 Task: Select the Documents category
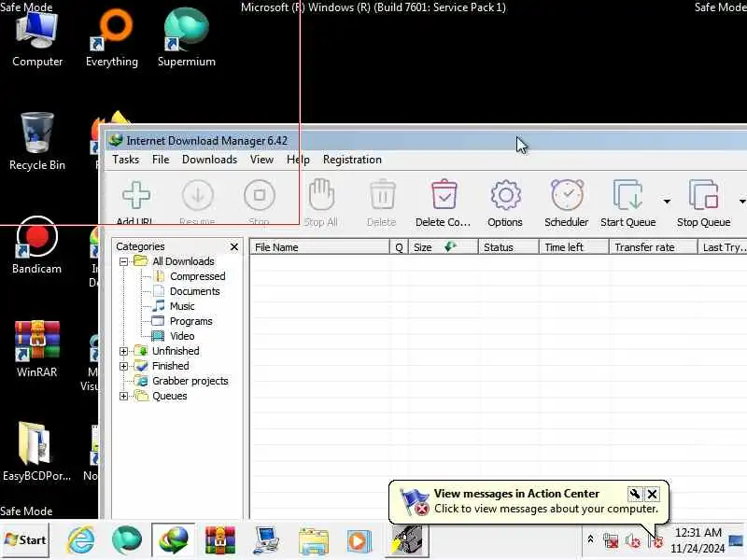tap(195, 291)
